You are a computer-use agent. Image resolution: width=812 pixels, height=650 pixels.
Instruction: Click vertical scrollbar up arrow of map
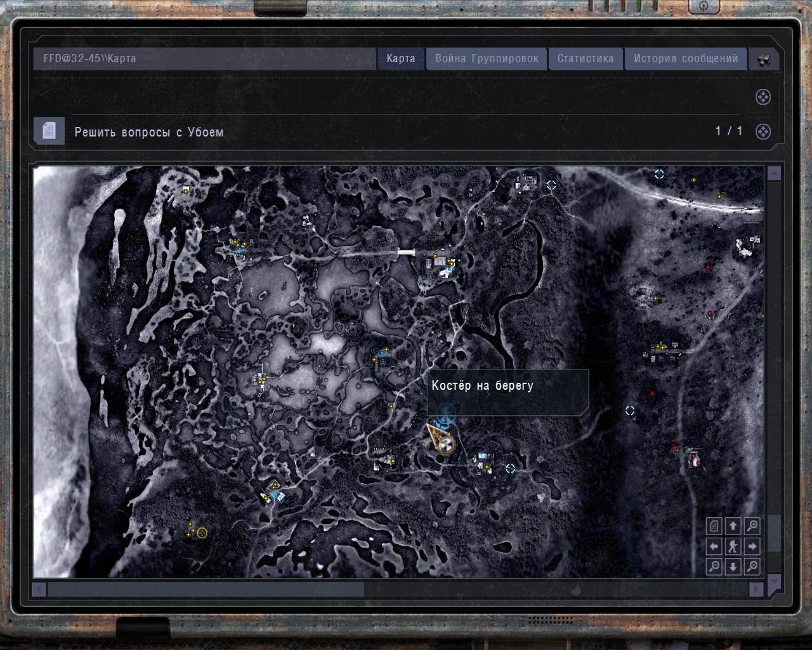coord(774,173)
